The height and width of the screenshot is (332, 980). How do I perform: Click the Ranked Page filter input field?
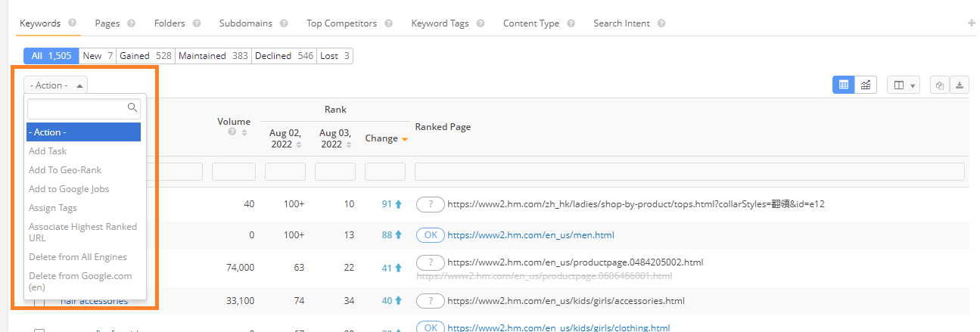click(x=689, y=172)
